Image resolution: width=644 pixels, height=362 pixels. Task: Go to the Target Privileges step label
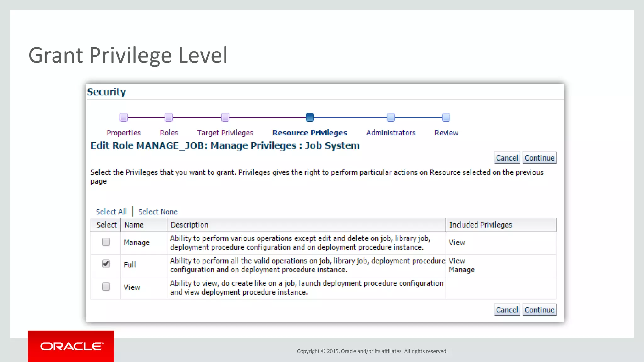225,133
